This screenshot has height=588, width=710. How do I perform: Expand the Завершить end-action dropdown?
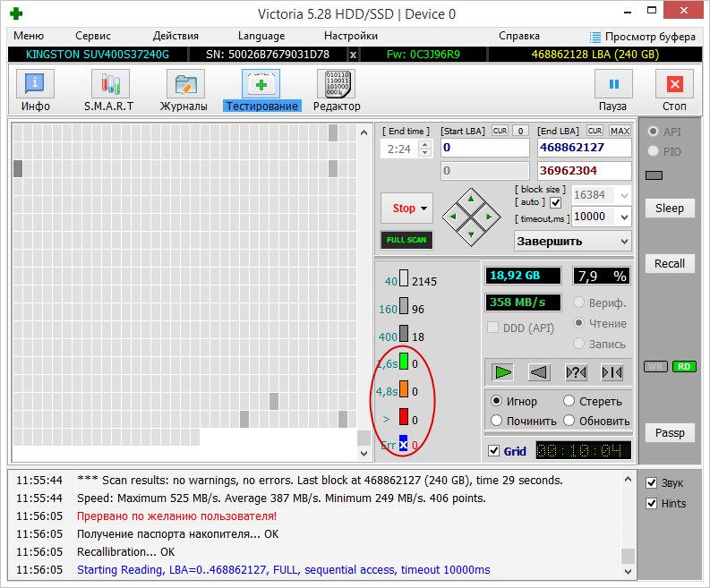[x=623, y=241]
